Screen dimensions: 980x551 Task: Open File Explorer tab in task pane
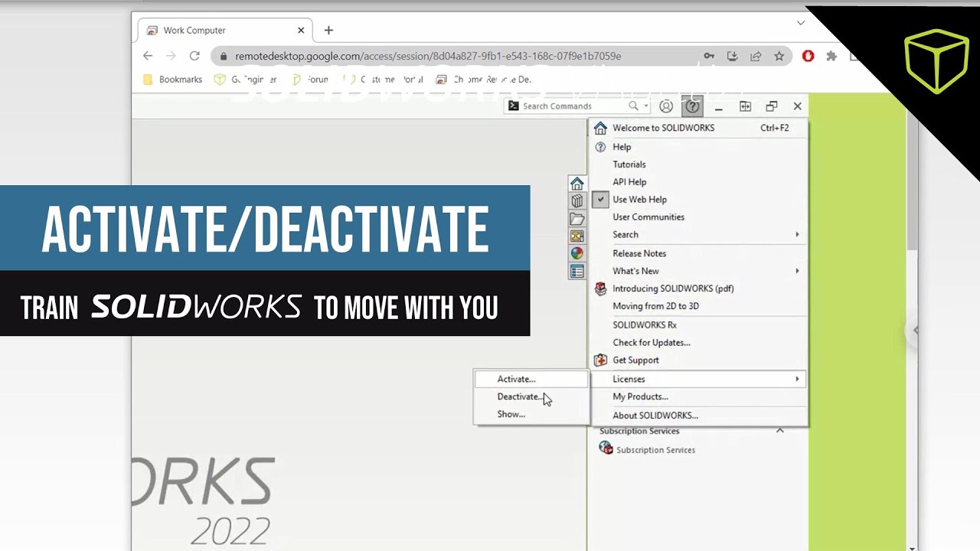(577, 219)
